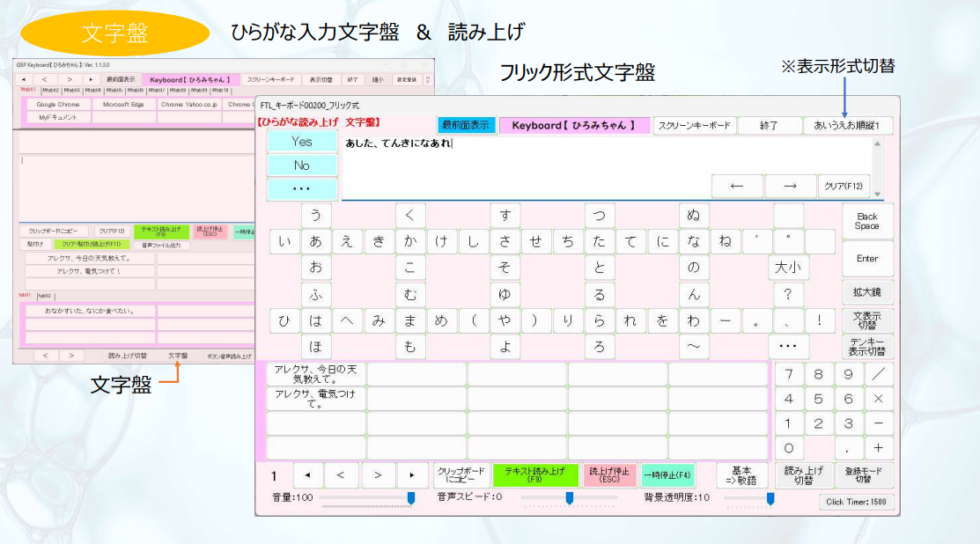Click < button at bottom of OSP Keyboard window
This screenshot has width=980, height=544.
(45, 356)
